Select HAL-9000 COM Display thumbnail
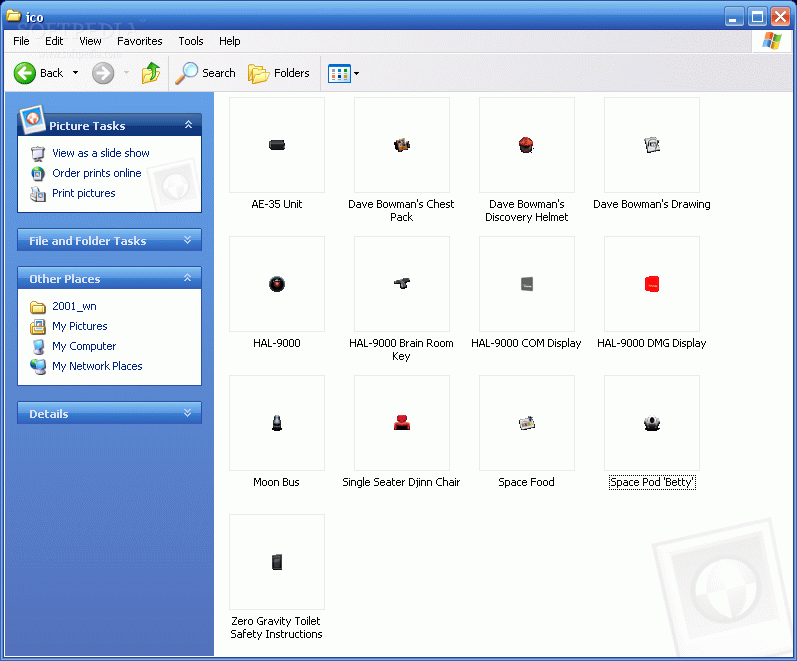 pyautogui.click(x=527, y=284)
